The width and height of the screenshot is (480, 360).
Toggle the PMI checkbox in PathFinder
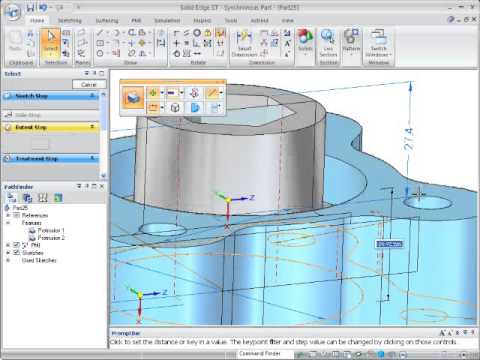click(x=16, y=245)
